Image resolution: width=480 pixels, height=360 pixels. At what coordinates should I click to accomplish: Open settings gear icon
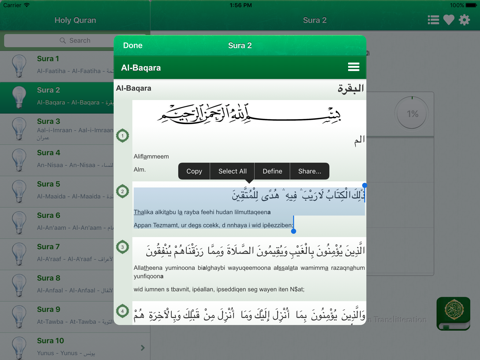(464, 20)
